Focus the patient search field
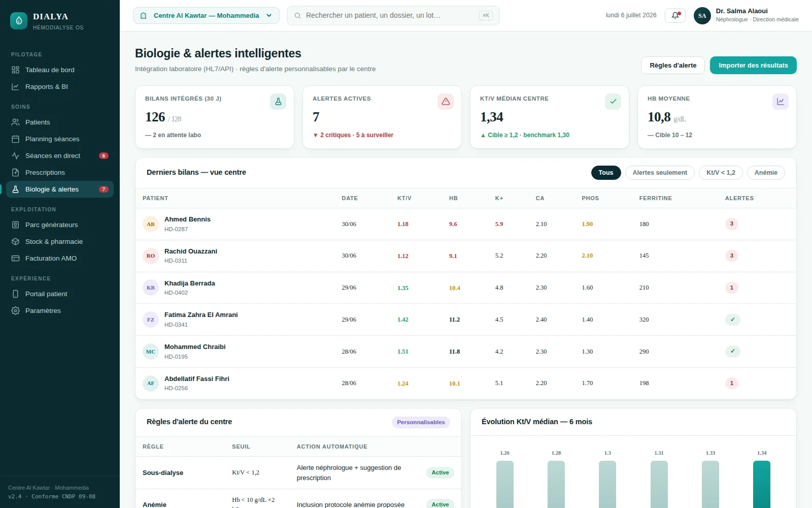This screenshot has width=812, height=508. click(393, 16)
